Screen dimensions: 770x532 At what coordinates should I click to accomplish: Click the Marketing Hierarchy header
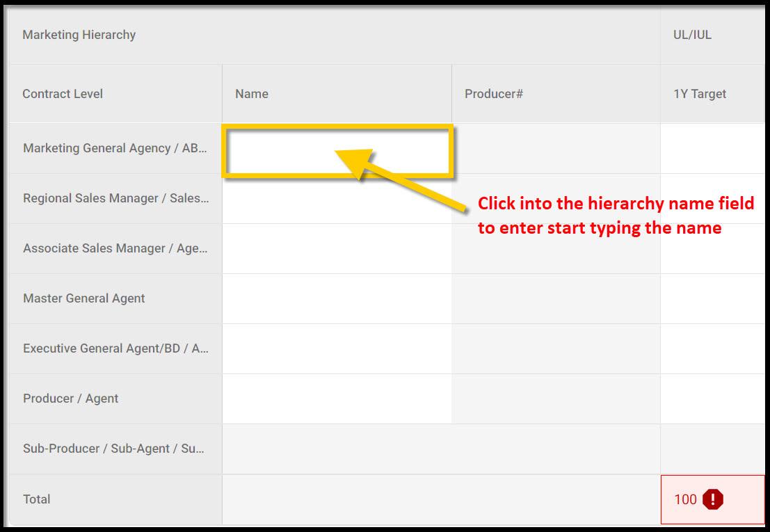click(79, 35)
